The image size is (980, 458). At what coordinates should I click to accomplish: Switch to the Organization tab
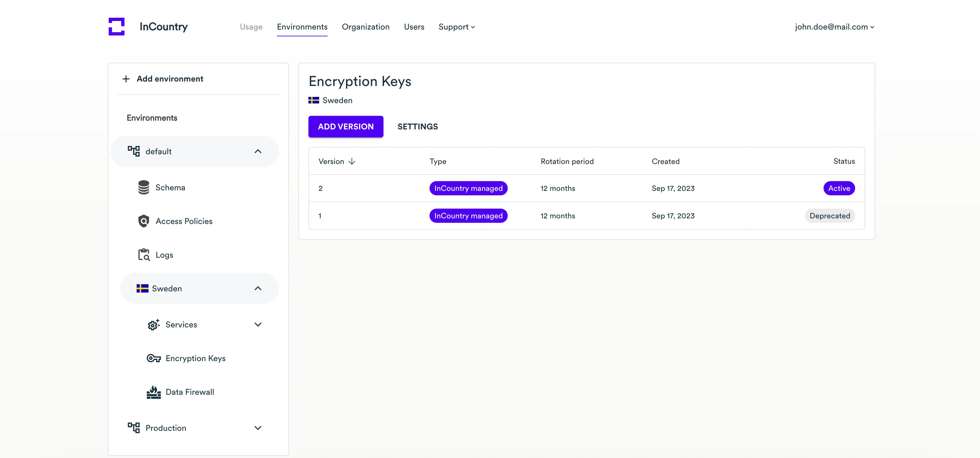click(x=365, y=27)
